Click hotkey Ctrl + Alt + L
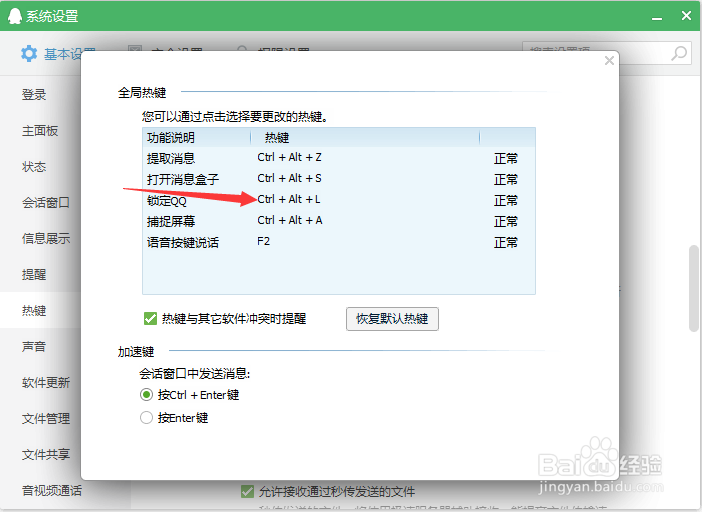Image resolution: width=702 pixels, height=512 pixels. tap(289, 200)
